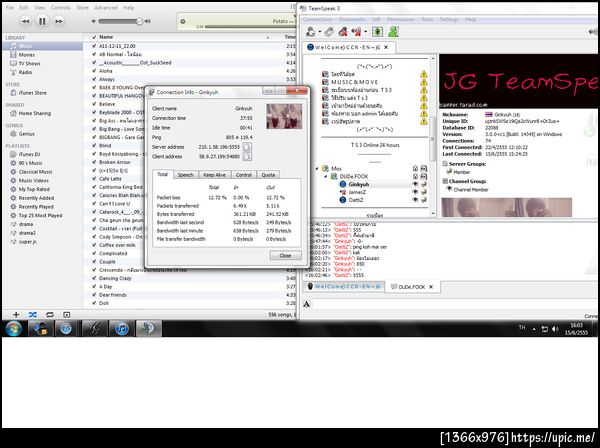
Task: Open dropdown arrow beside TeamSpeak connect icon
Action: pyautogui.click(x=320, y=32)
